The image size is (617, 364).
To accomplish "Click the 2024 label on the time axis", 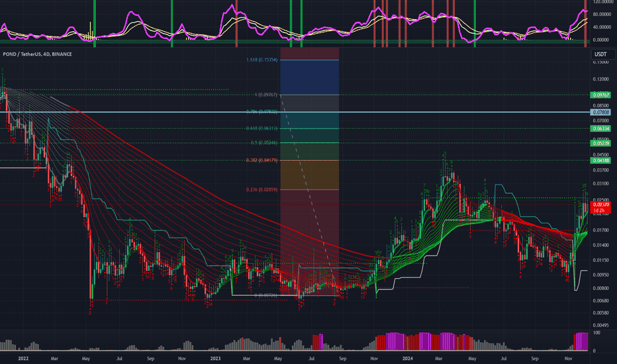I will click(x=408, y=359).
